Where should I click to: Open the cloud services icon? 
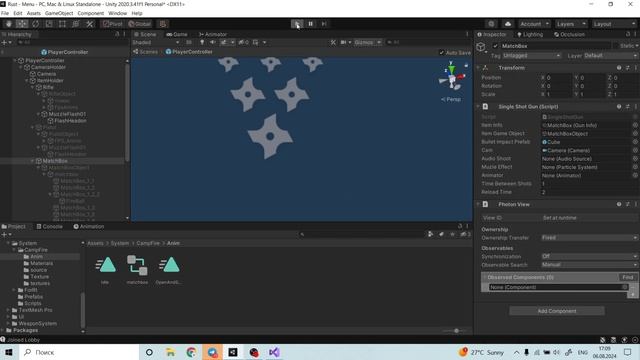tap(507, 24)
